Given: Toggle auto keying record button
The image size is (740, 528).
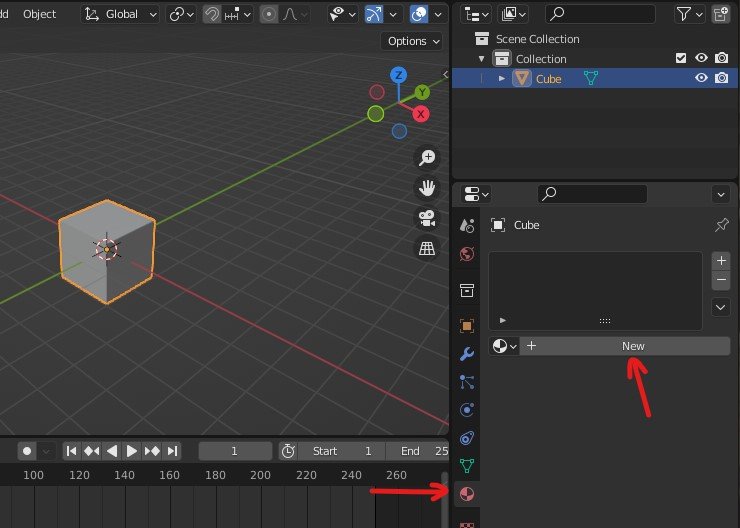Looking at the screenshot, I should 27,451.
